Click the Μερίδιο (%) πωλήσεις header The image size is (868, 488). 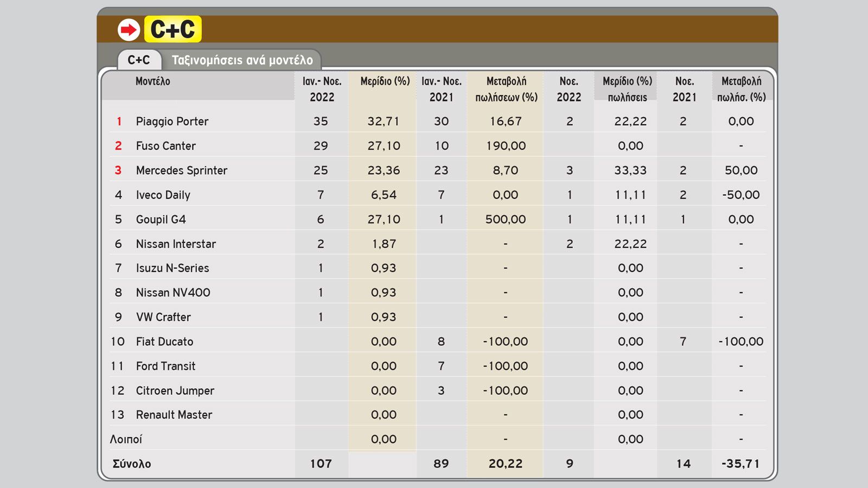627,89
